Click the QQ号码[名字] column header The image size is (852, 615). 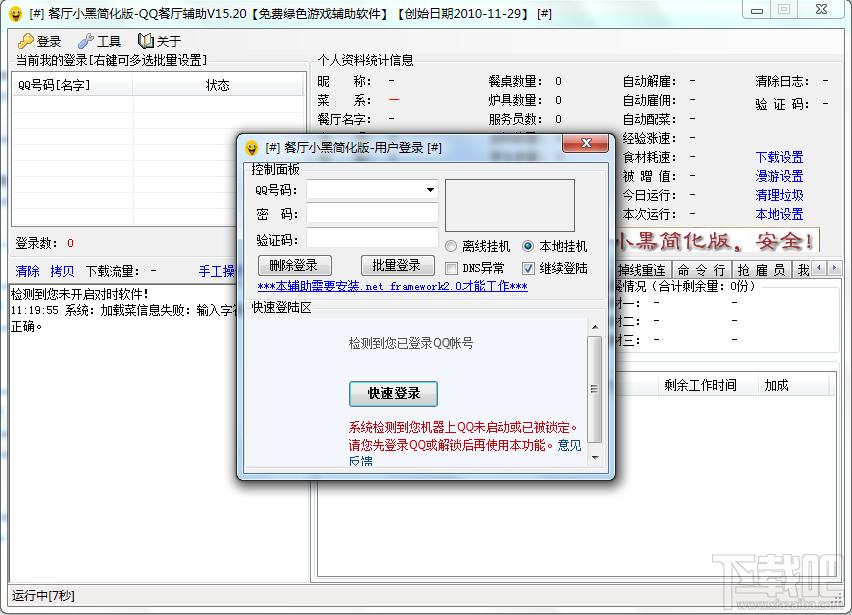[72, 85]
